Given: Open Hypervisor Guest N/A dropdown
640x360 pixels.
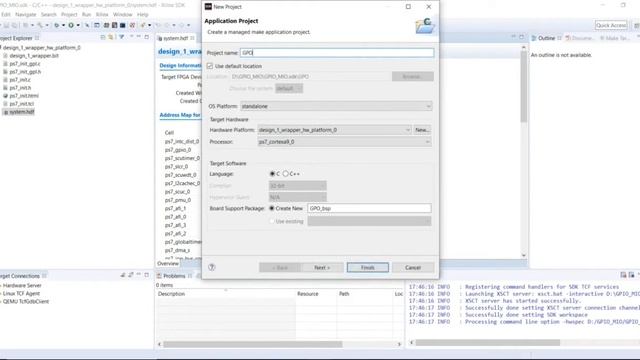Looking at the screenshot, I should (298, 197).
